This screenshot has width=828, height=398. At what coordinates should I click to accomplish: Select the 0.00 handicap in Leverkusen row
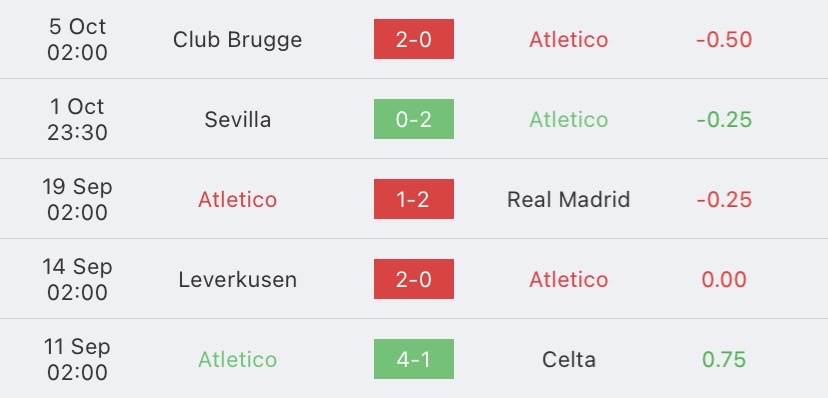pyautogui.click(x=724, y=280)
